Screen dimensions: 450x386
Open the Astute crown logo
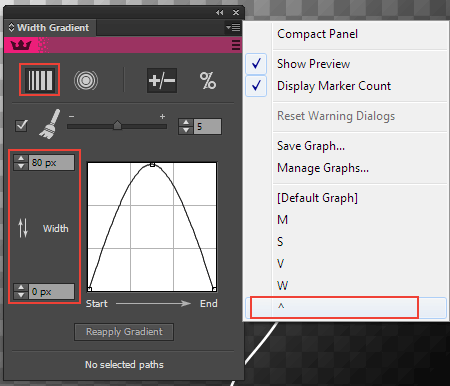pyautogui.click(x=21, y=45)
